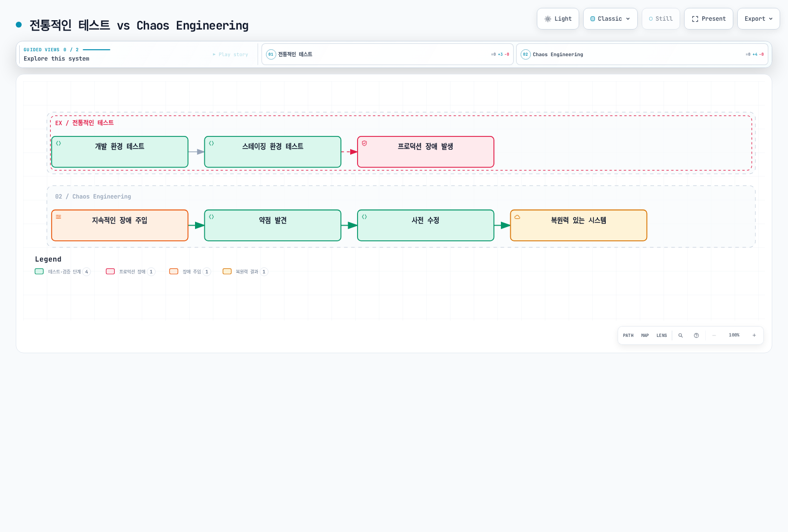Click the 100% zoom level readout
788x532 pixels.
pyautogui.click(x=734, y=335)
